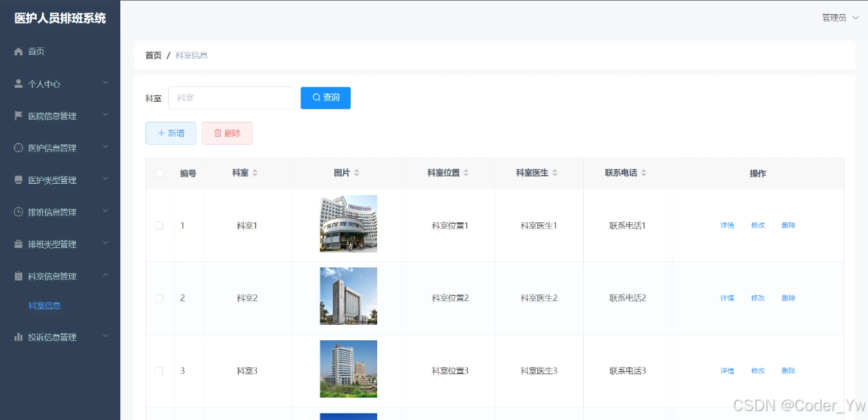This screenshot has width=868, height=420.
Task: Open the hospital image thumbnail in row 科室3
Action: 348,369
